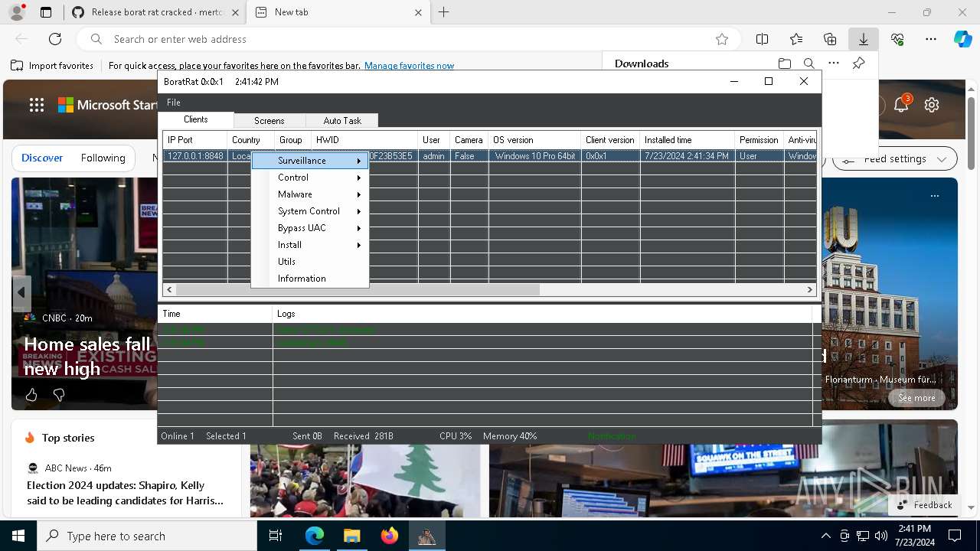Open notifications bell on Microsoft Start
The height and width of the screenshot is (551, 980).
[901, 105]
